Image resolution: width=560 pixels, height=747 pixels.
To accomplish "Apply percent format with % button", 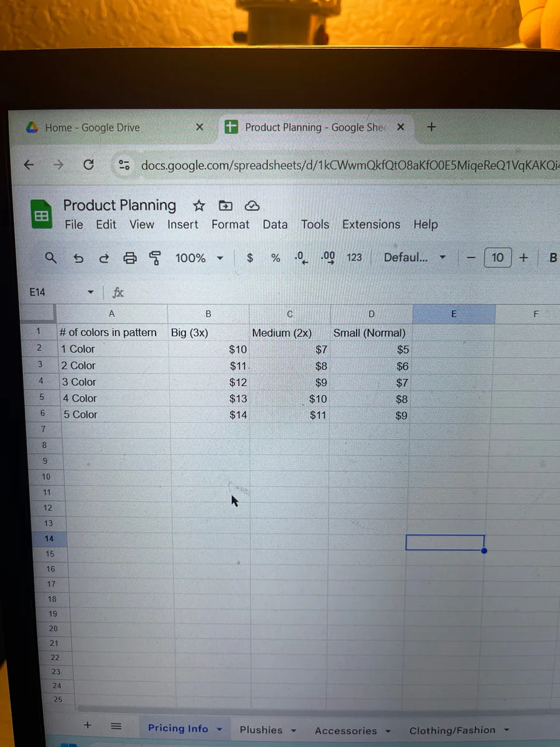I will pyautogui.click(x=276, y=258).
